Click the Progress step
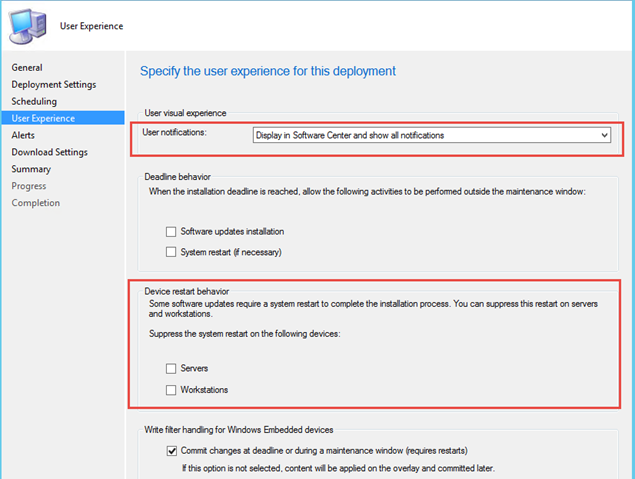Image resolution: width=635 pixels, height=479 pixels. pyautogui.click(x=29, y=186)
